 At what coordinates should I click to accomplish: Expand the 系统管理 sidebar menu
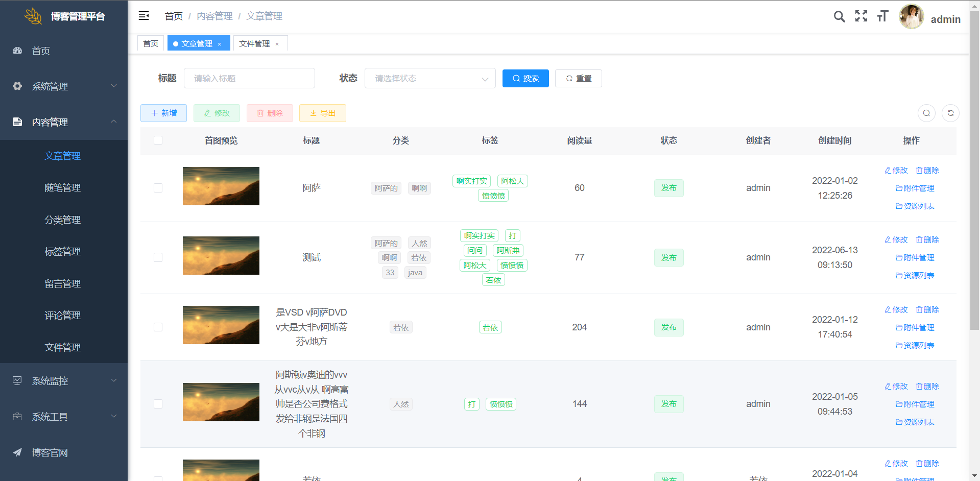64,86
